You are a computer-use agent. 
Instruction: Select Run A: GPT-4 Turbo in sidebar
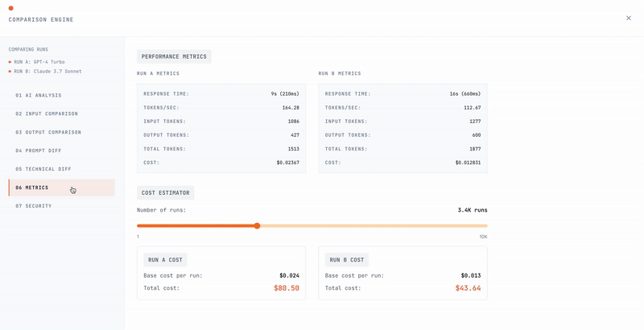pyautogui.click(x=39, y=62)
